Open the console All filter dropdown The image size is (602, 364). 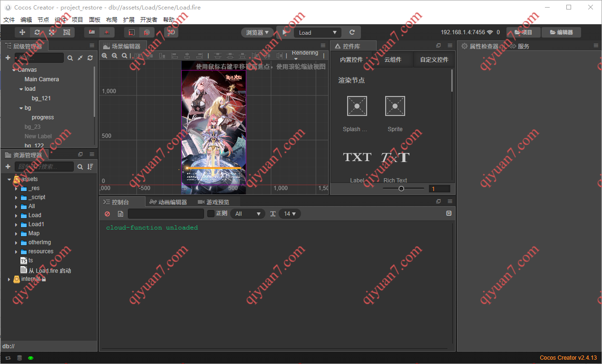point(248,214)
